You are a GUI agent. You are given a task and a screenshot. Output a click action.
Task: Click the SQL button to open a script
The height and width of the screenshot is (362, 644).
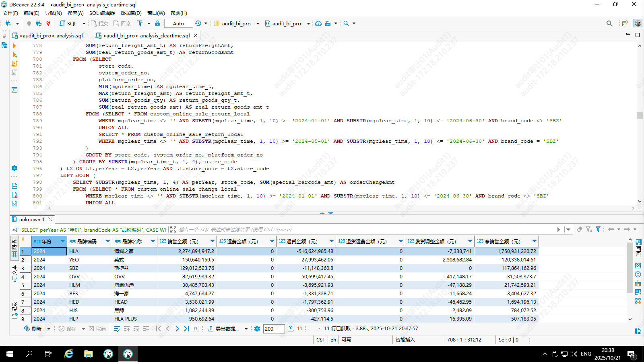pyautogui.click(x=68, y=24)
